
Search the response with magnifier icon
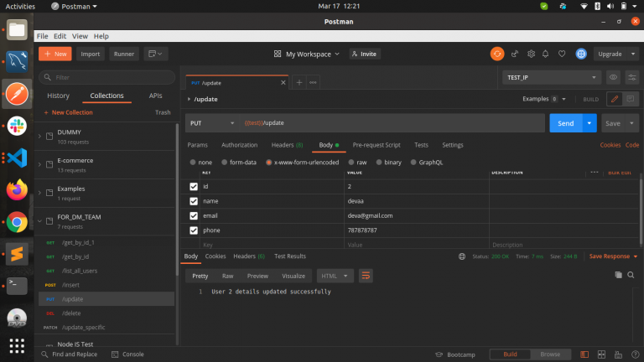(631, 275)
